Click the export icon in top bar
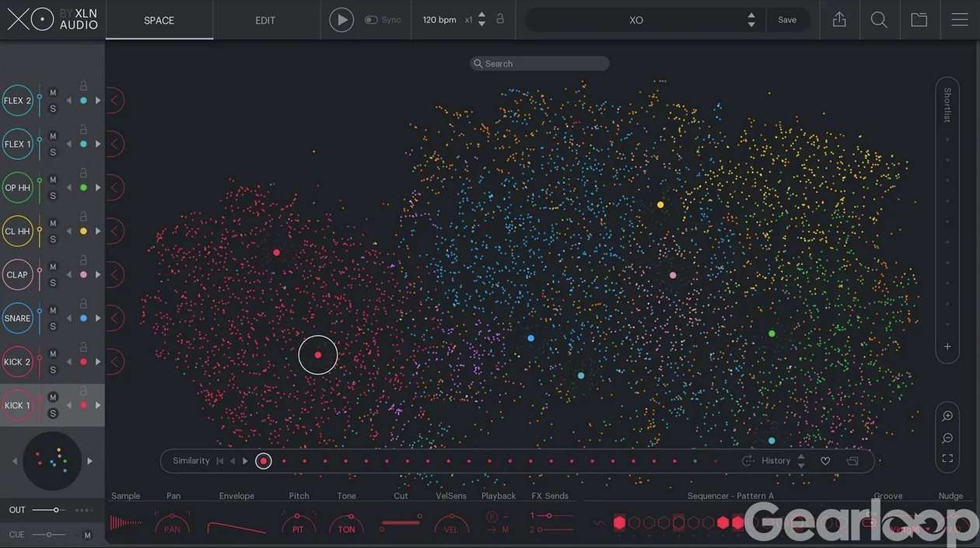 click(839, 20)
